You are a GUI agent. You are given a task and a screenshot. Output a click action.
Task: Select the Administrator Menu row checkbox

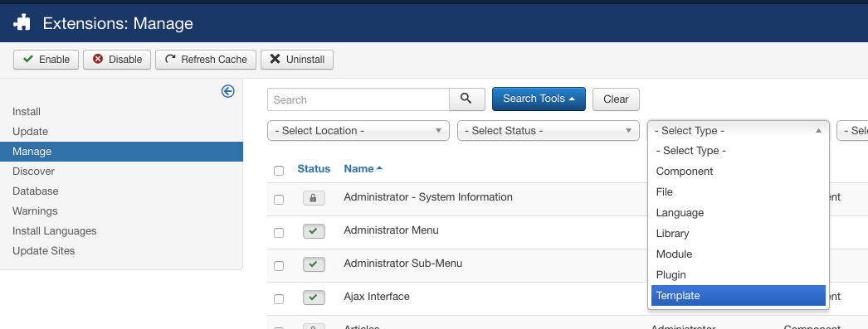coord(279,233)
